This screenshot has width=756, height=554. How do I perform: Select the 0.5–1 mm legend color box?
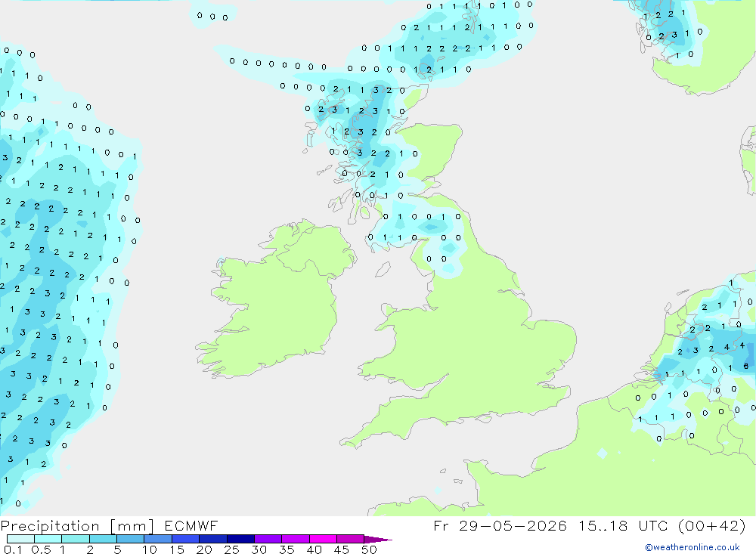click(x=48, y=539)
